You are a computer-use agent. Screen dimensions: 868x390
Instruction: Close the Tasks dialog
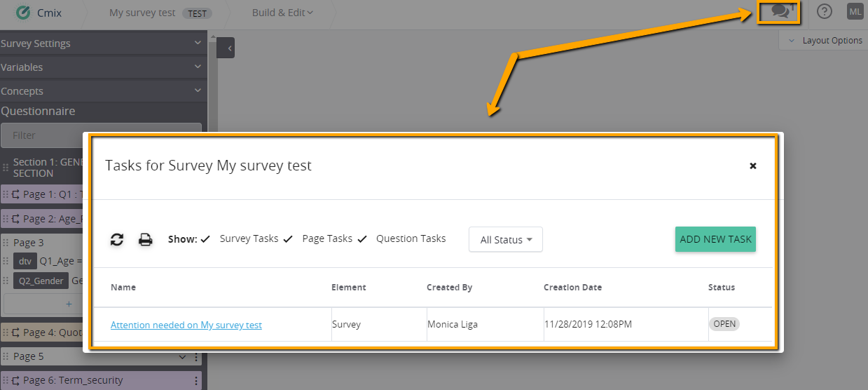[753, 166]
